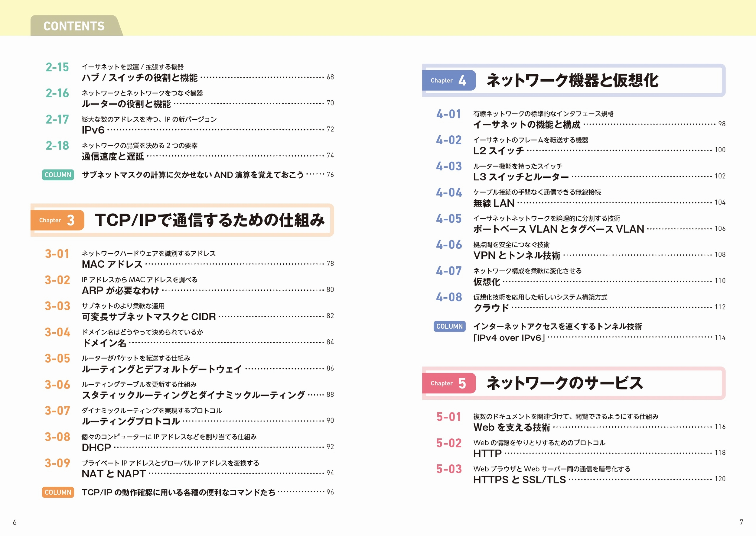Click right page number 7 in footer
The image size is (756, 536).
[x=741, y=522]
